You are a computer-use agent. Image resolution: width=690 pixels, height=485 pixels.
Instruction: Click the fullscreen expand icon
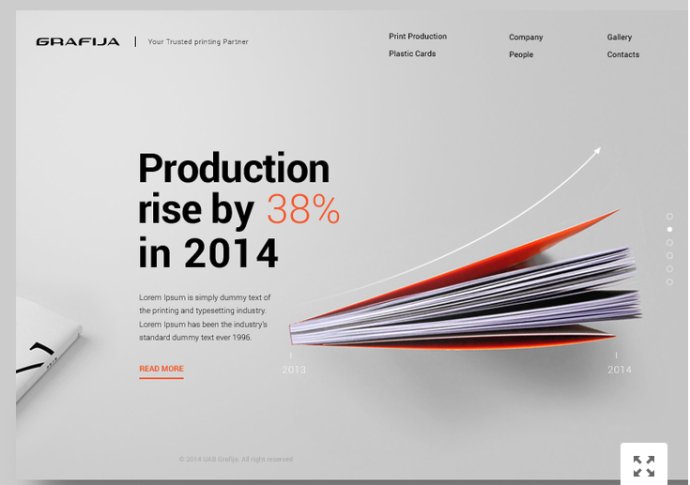coord(643,465)
